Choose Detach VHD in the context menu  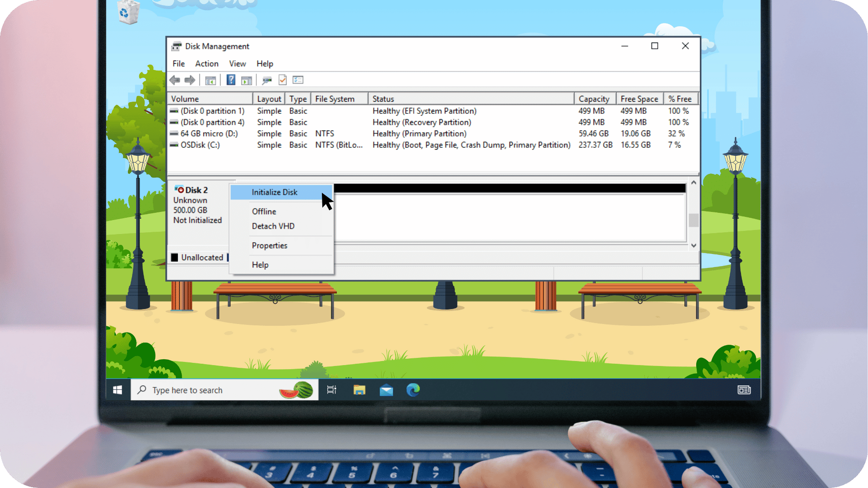point(273,226)
